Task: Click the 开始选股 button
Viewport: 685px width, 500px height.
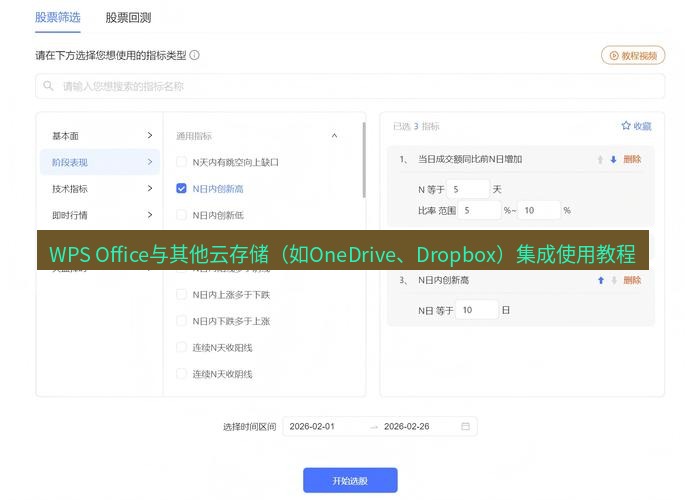Action: pos(350,480)
